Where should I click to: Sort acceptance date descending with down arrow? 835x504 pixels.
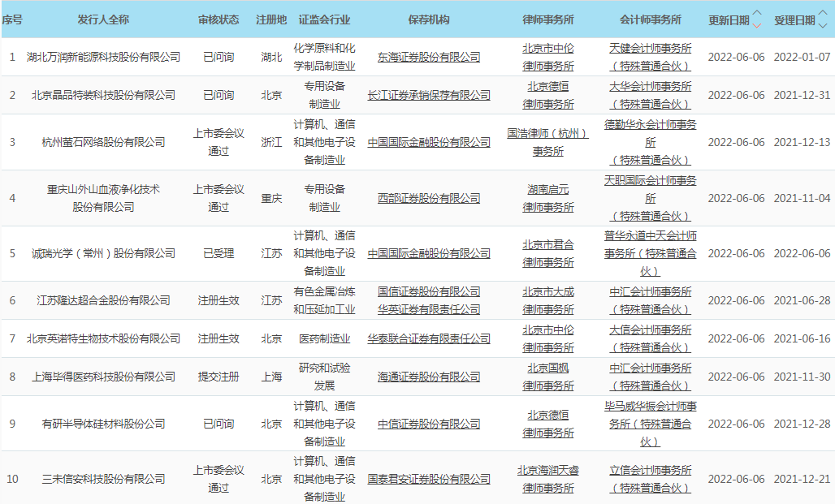824,25
